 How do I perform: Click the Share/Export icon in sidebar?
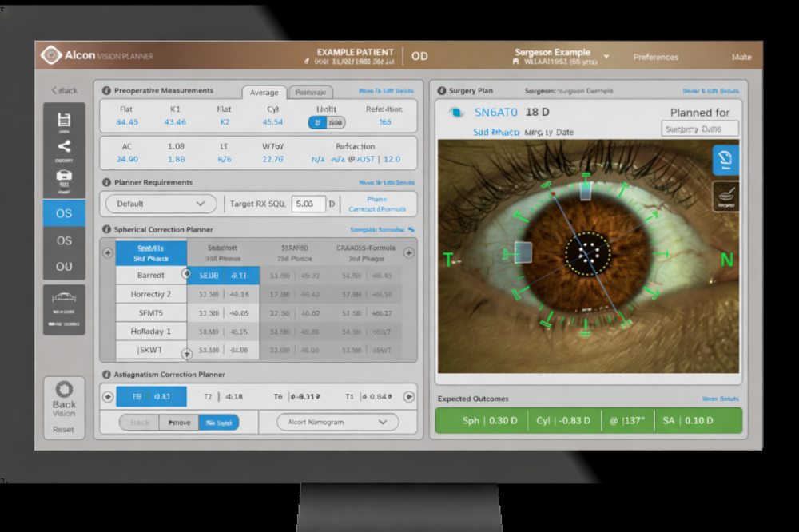(x=64, y=148)
